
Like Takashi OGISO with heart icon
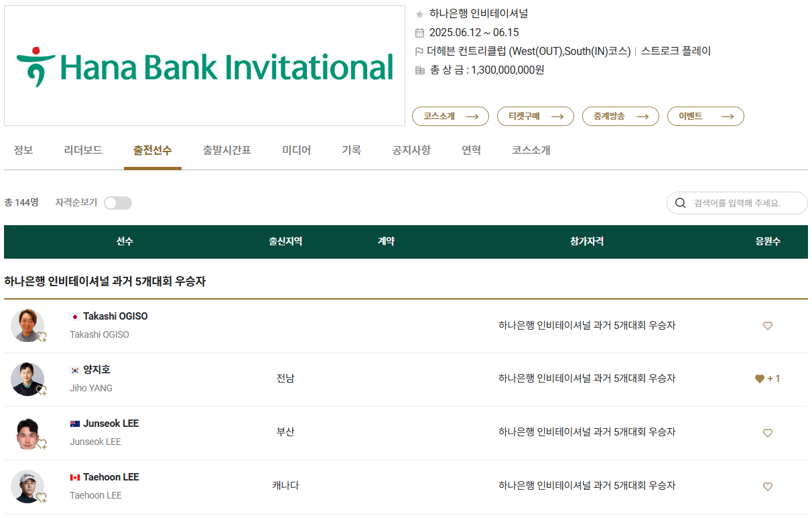pos(768,326)
